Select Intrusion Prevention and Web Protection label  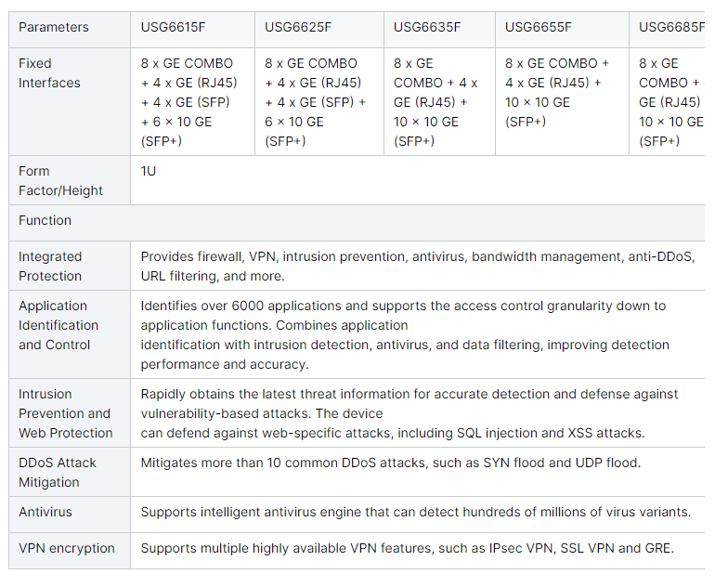[x=65, y=413]
